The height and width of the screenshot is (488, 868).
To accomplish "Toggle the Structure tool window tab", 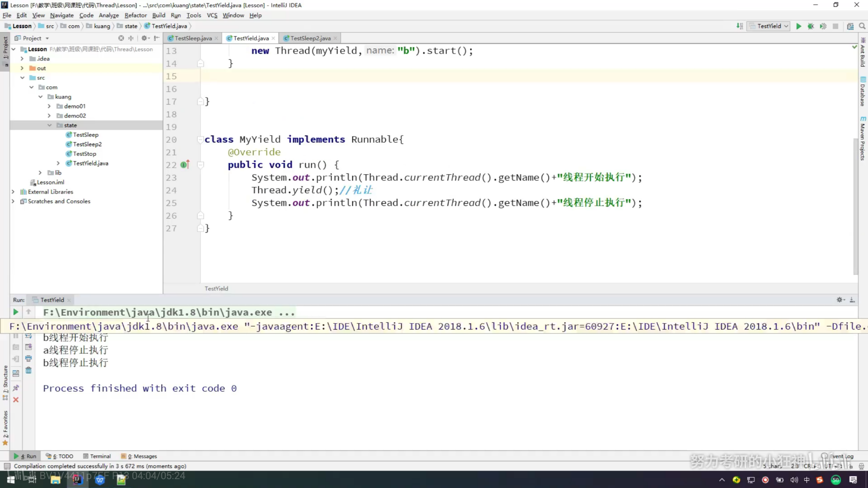I will click(x=5, y=383).
